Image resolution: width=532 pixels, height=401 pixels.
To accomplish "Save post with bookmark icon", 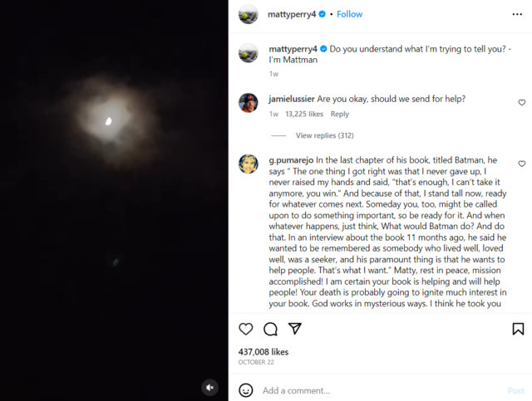I will coord(518,329).
